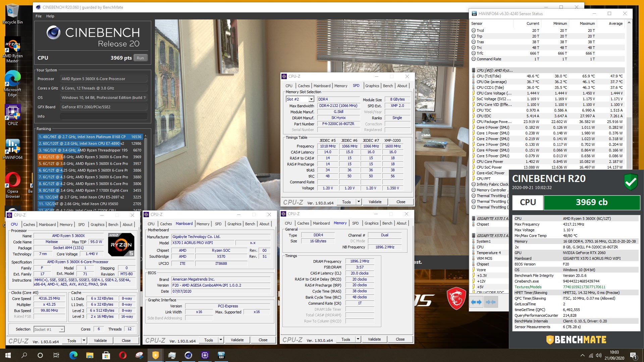Open the Socket #1 selection dropdown

pyautogui.click(x=62, y=329)
